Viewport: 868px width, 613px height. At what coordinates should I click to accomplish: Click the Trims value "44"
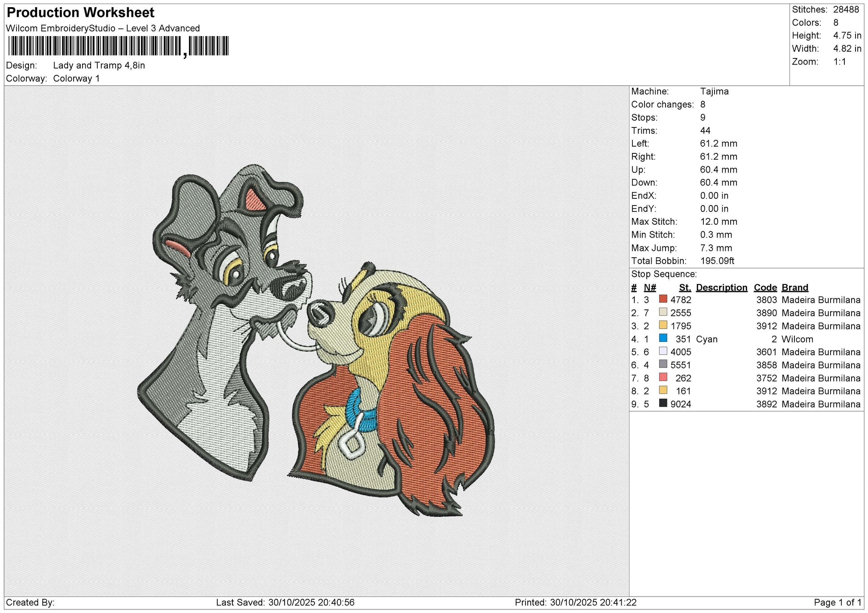coord(705,131)
